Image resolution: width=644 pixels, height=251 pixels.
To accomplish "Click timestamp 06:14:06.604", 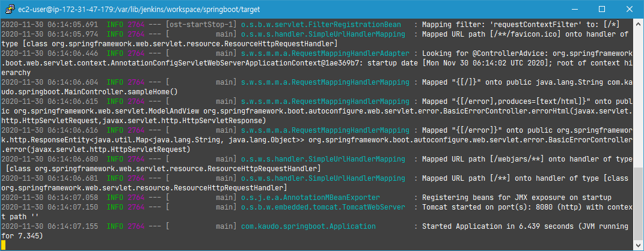I will pos(74,82).
